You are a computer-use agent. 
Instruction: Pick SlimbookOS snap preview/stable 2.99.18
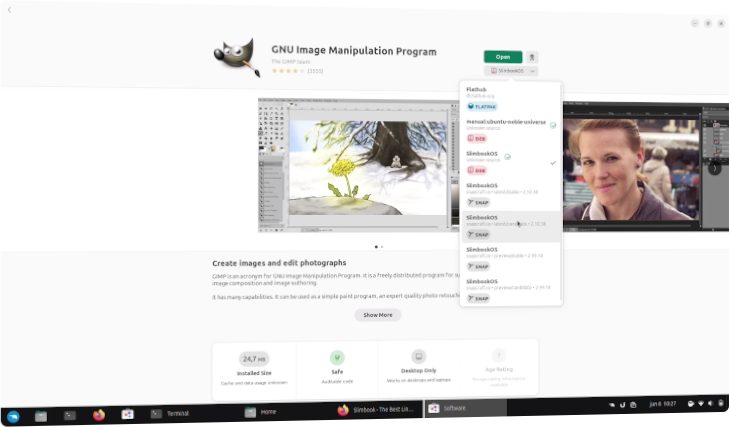point(511,258)
